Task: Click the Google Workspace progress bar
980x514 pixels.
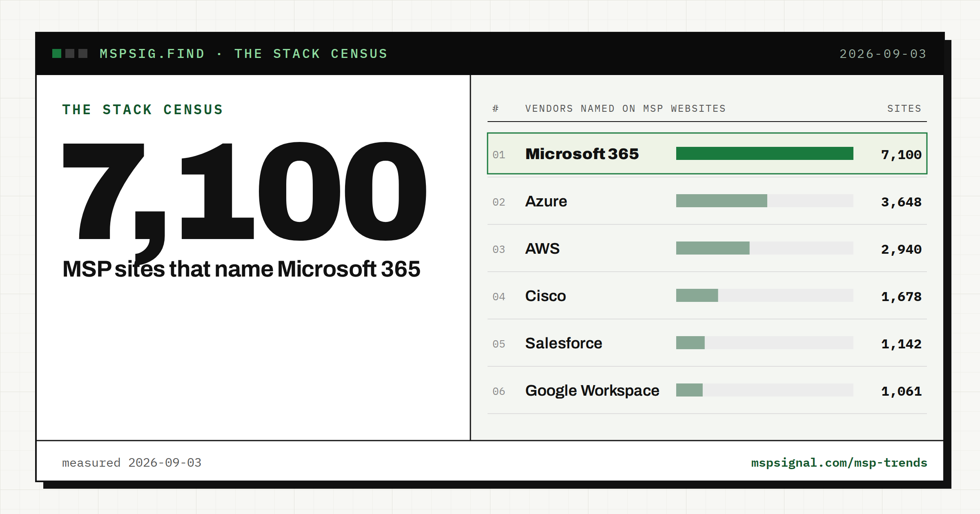Action: 764,390
